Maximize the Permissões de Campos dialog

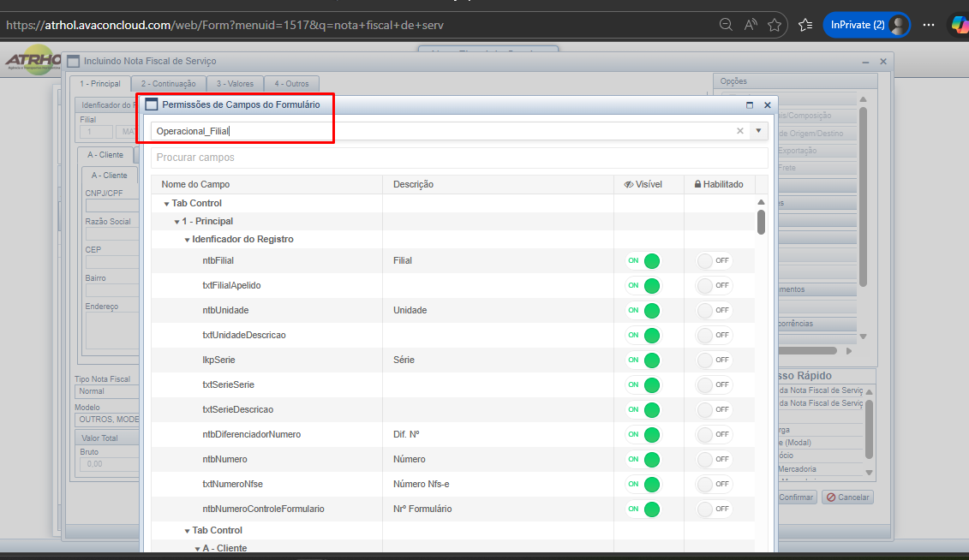click(x=750, y=105)
